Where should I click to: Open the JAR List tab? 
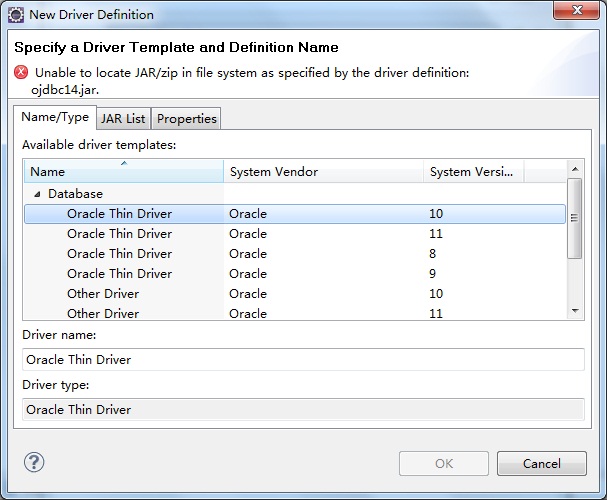coord(123,118)
